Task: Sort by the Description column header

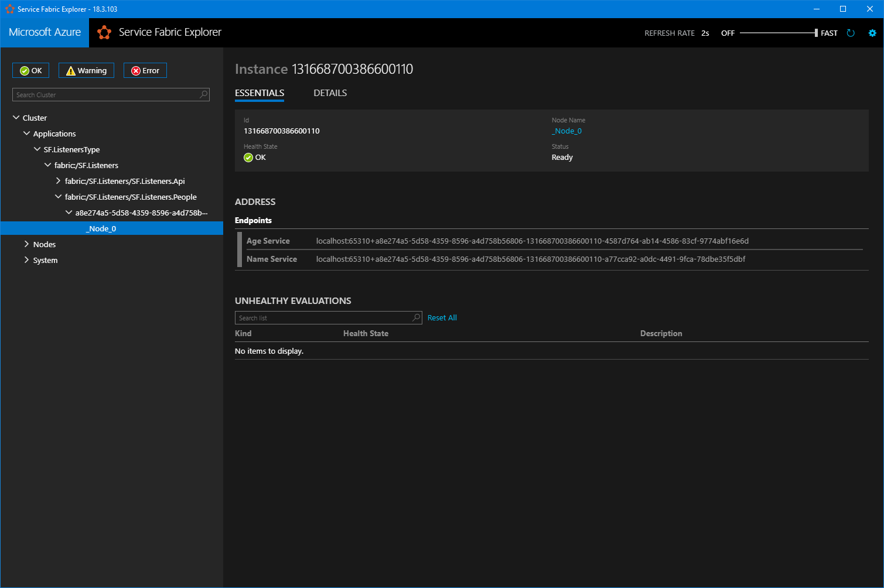Action: coord(661,333)
